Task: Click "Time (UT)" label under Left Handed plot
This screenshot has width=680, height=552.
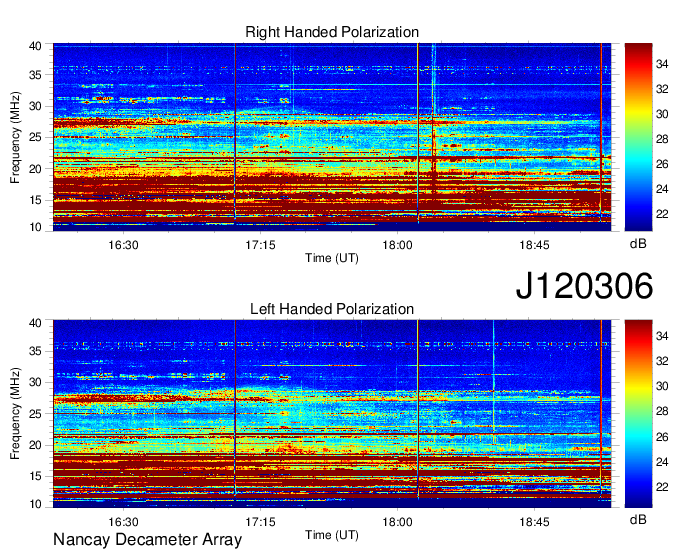Action: tap(332, 535)
